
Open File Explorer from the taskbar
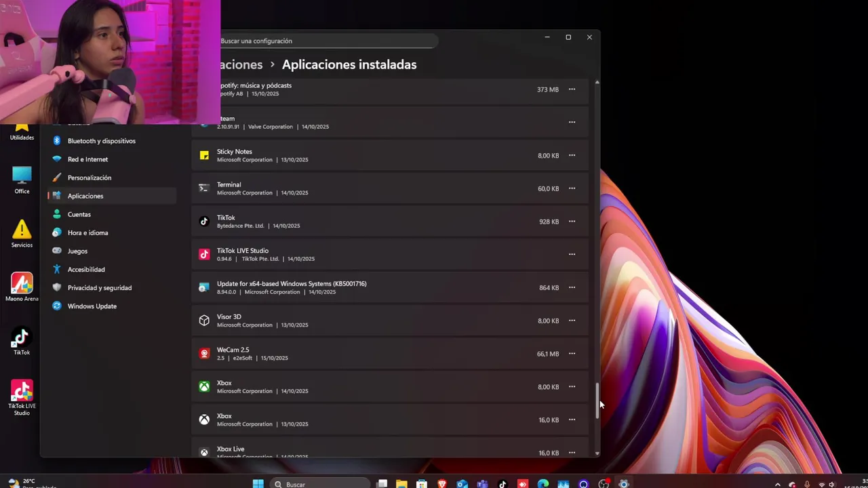[402, 484]
